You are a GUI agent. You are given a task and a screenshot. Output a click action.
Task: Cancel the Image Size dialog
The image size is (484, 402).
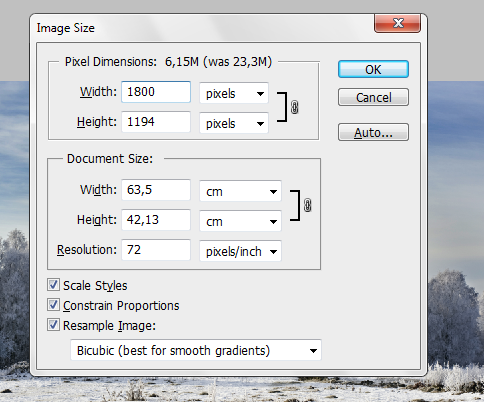(x=373, y=97)
